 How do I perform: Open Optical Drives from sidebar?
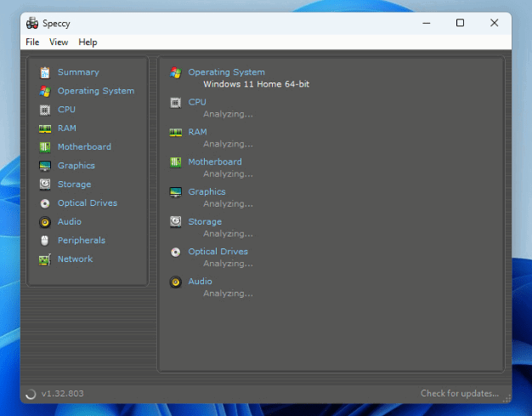[x=88, y=202]
